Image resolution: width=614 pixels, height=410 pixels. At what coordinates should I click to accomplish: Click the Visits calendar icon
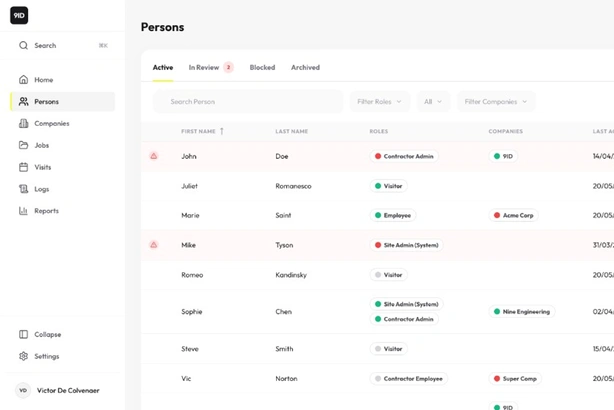23,167
